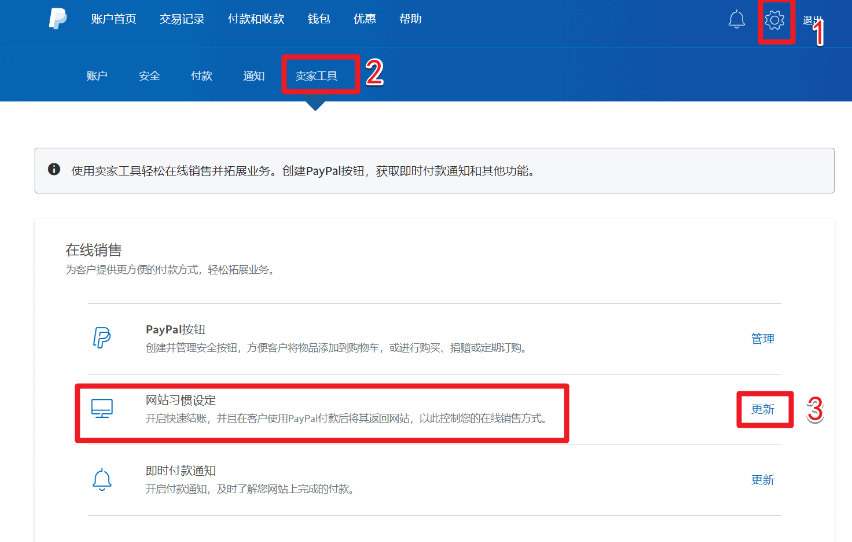Viewport: 852px width, 542px height.
Task: Click the 在线销售 section heading
Action: click(93, 250)
